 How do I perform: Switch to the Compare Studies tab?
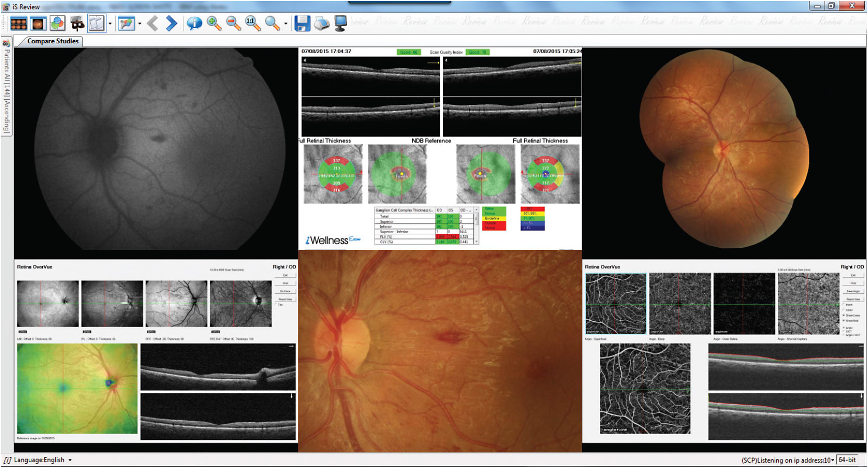click(x=53, y=41)
